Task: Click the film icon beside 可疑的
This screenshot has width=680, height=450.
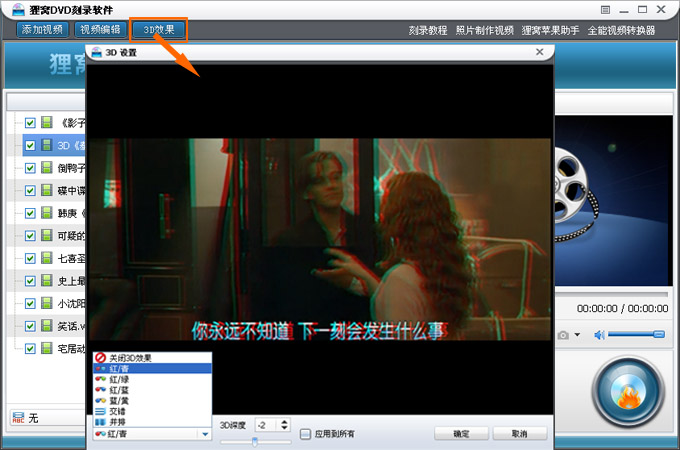Action: coord(47,235)
